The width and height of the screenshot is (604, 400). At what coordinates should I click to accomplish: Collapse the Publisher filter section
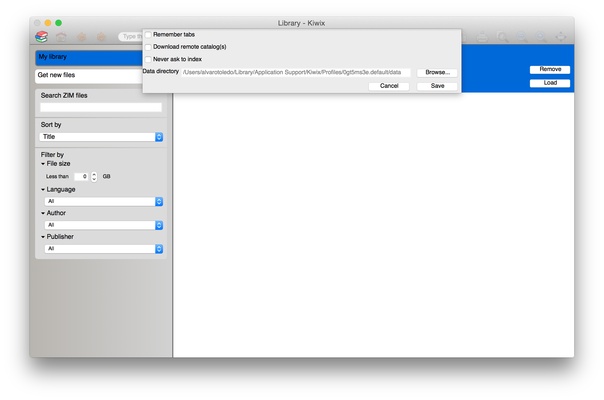point(43,237)
